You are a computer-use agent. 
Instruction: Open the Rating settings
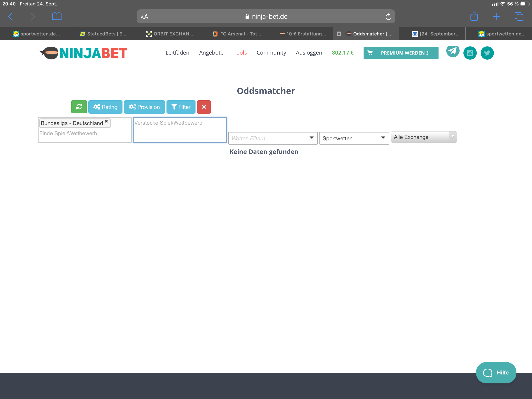105,107
